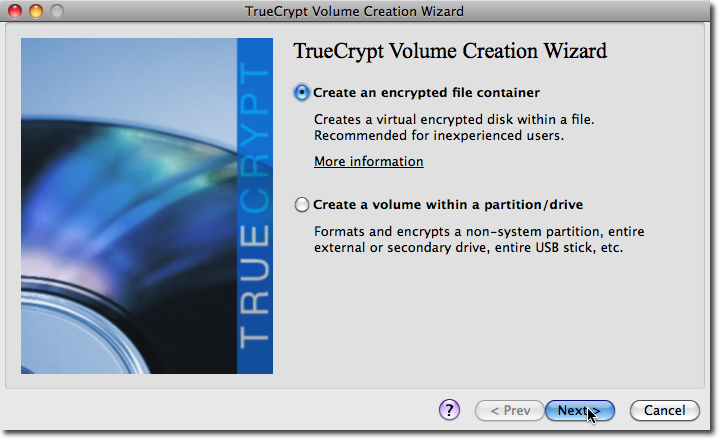Click the grey zoom window button
This screenshot has height=440, width=720.
[x=57, y=11]
